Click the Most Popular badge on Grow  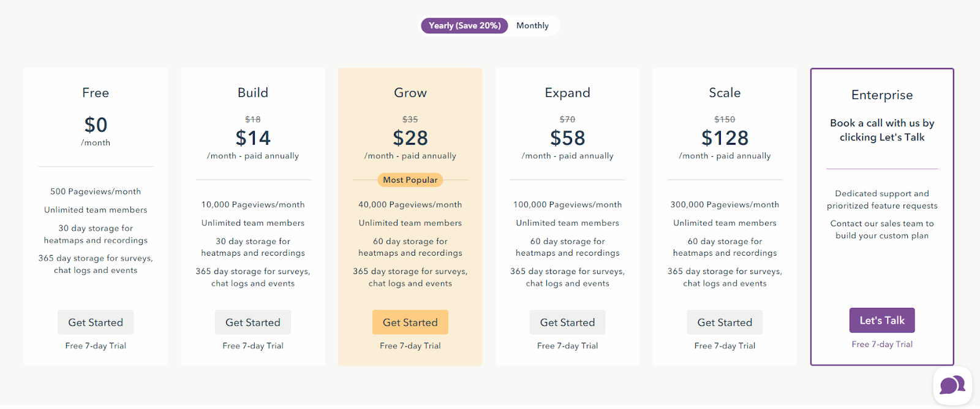(410, 180)
